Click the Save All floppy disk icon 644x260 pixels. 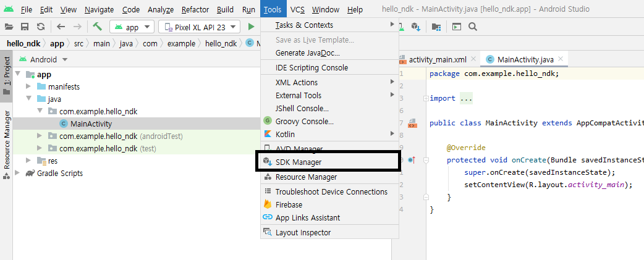tap(25, 27)
